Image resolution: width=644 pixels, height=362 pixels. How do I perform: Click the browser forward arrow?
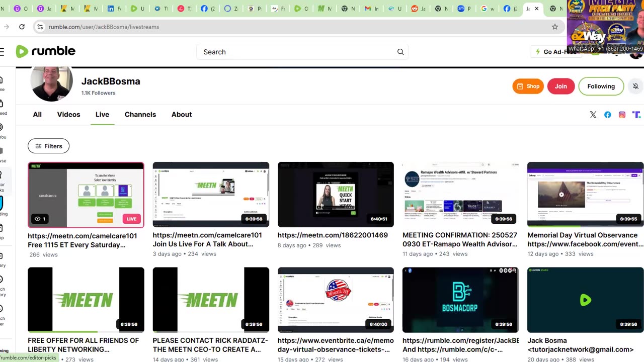point(6,27)
